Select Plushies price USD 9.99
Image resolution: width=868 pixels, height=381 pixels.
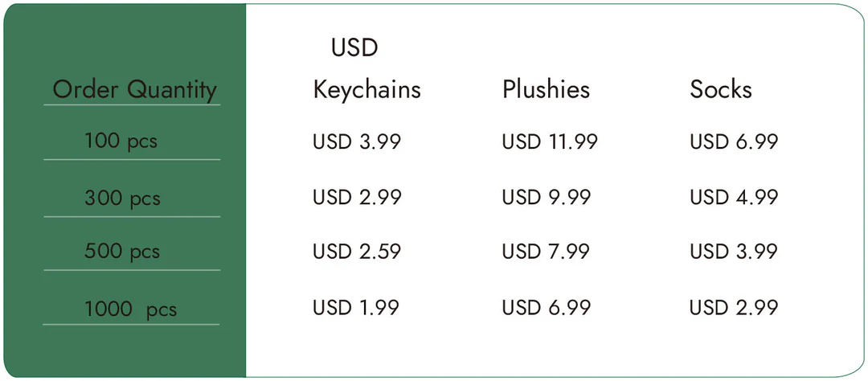[x=546, y=197]
